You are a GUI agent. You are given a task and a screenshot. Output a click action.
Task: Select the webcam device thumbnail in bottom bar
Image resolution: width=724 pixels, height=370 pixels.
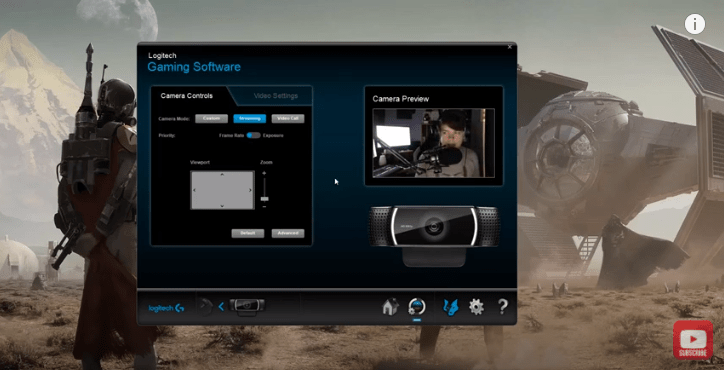(247, 307)
